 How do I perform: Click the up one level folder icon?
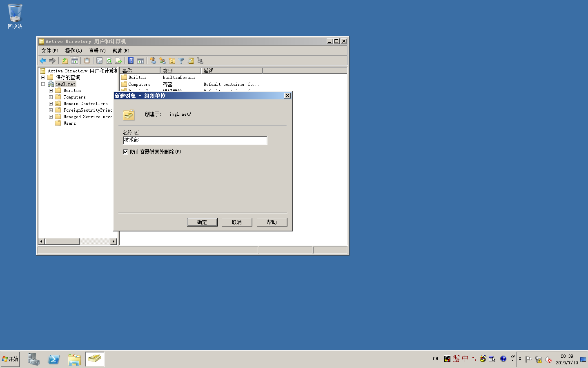pyautogui.click(x=65, y=61)
